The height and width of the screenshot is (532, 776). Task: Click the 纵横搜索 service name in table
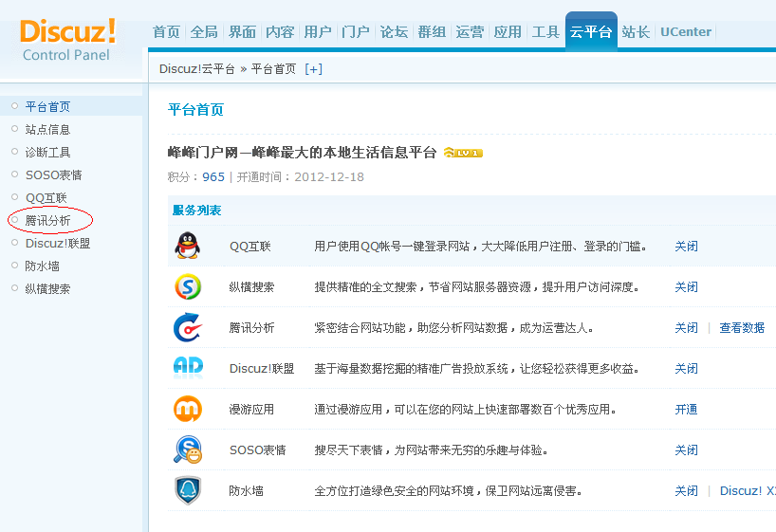coord(251,286)
